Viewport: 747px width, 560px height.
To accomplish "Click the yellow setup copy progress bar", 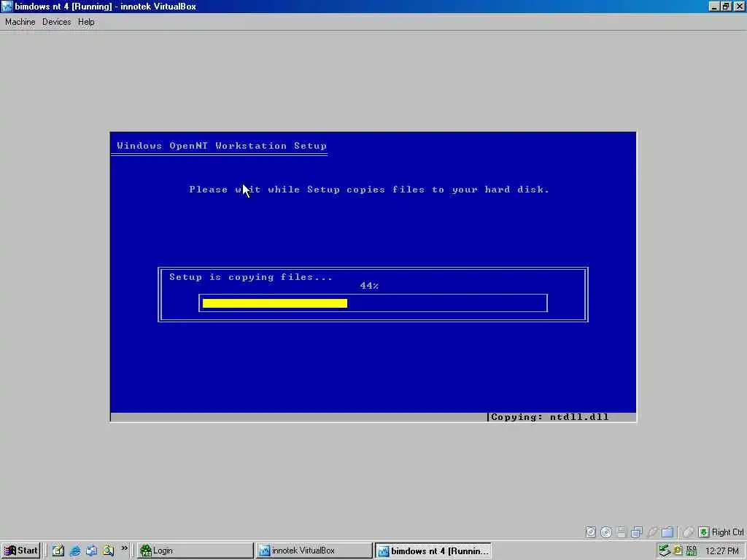I will 275,303.
